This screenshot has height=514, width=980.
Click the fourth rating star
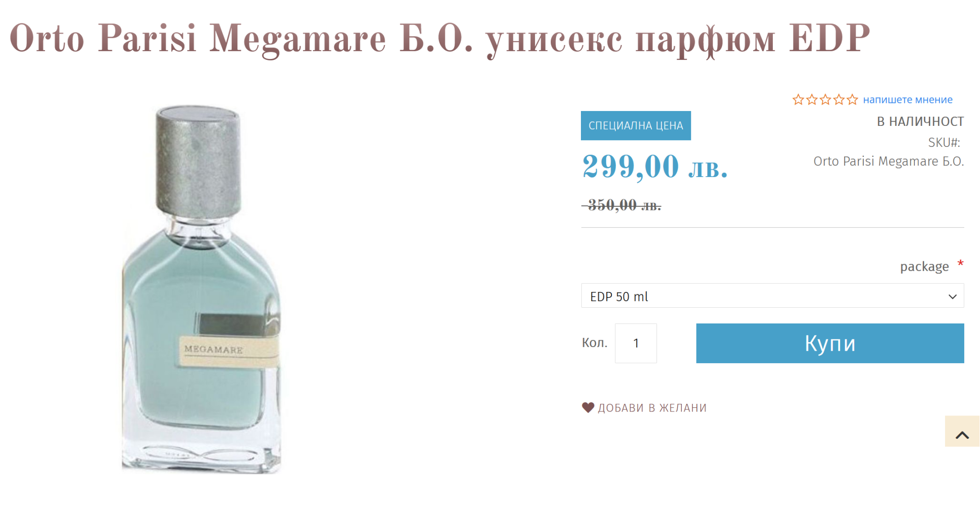[x=839, y=100]
